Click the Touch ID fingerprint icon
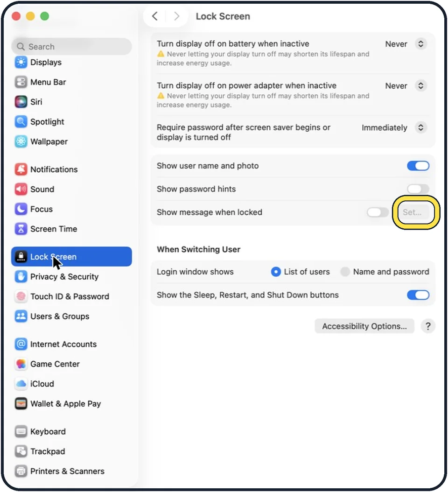The image size is (448, 492). 21,296
